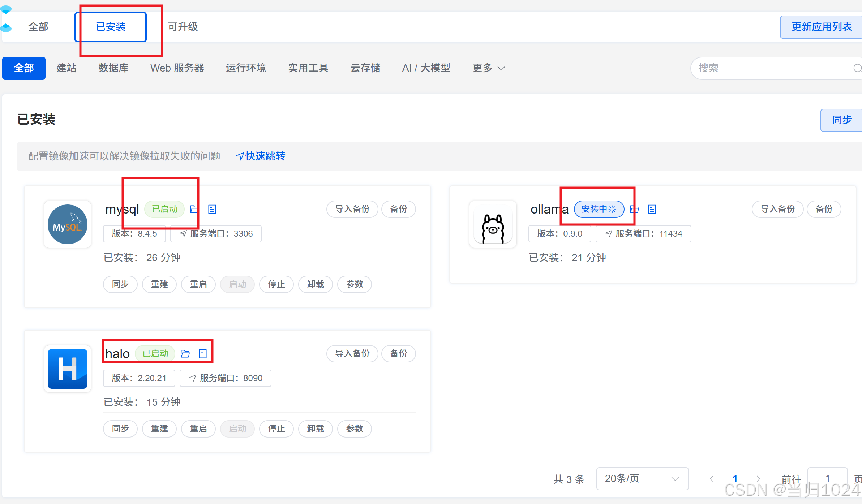Click 备份 for ollama
This screenshot has height=504, width=862.
coord(824,209)
